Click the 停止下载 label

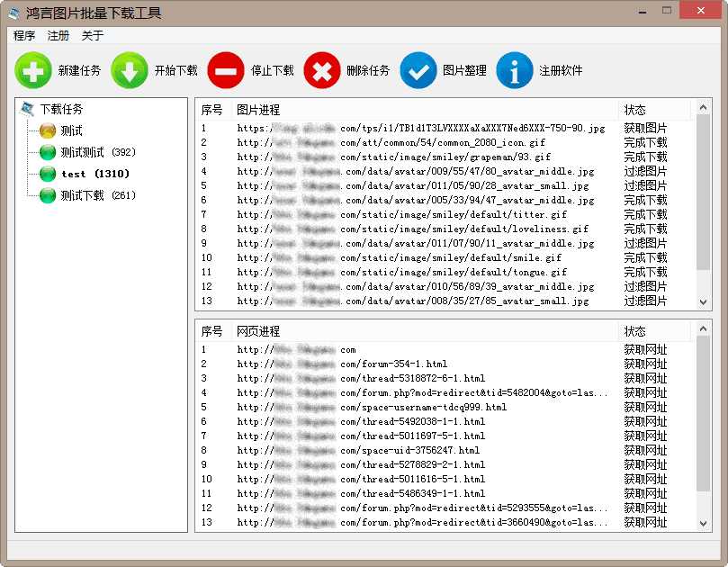273,70
